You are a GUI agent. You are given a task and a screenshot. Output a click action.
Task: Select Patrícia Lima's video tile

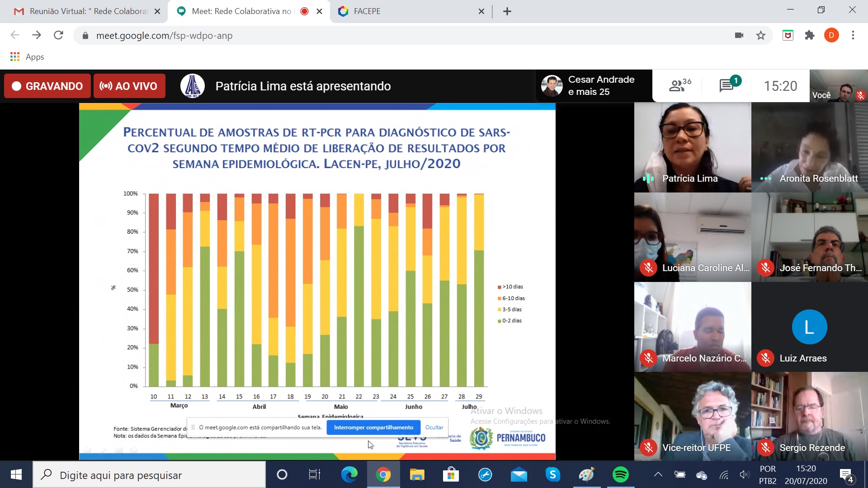tap(693, 147)
